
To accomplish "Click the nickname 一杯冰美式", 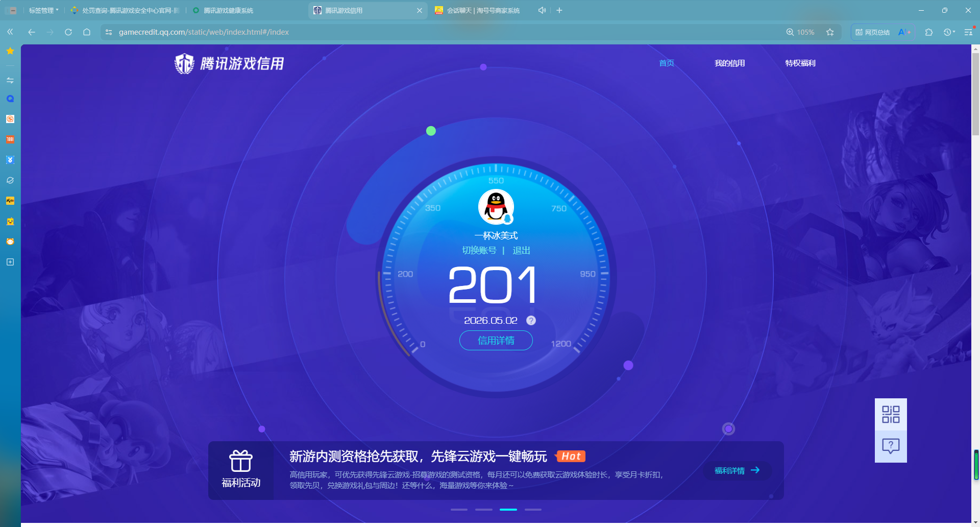I will pos(496,235).
